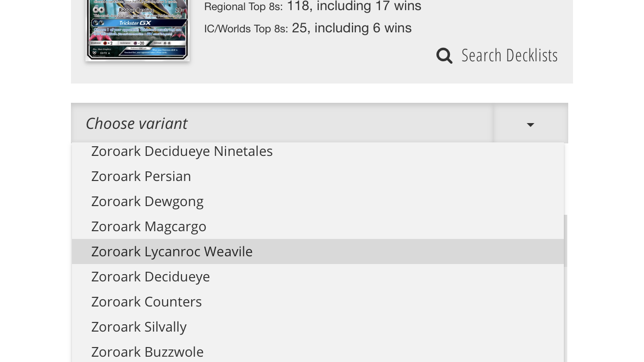
Task: Click the Search Decklists magnifier icon
Action: tap(444, 56)
